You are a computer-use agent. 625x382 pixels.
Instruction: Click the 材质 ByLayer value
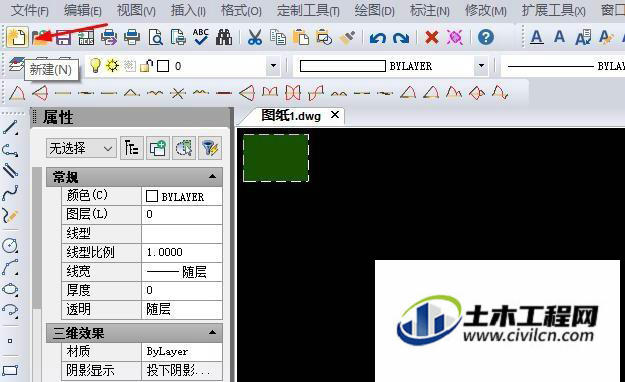[x=182, y=352]
